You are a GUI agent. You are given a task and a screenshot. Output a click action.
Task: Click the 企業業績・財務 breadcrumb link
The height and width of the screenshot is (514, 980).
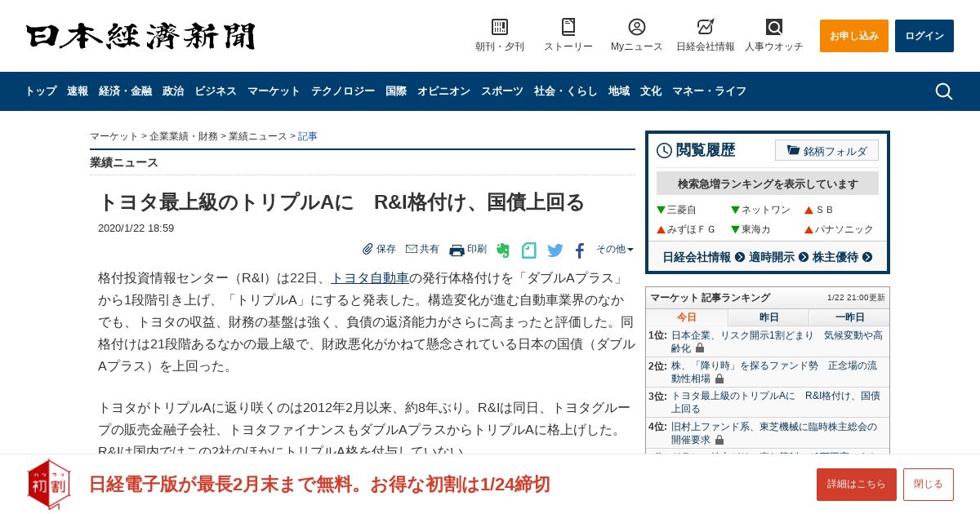[x=184, y=136]
